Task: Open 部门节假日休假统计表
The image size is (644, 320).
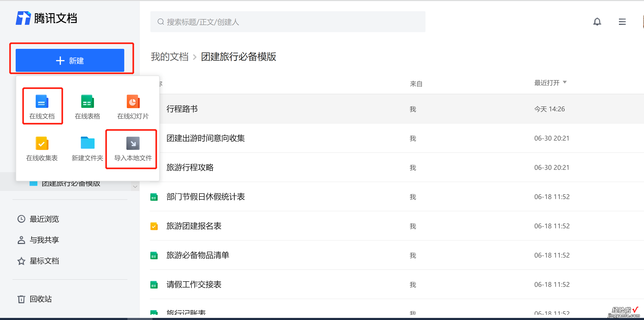Action: pos(206,197)
